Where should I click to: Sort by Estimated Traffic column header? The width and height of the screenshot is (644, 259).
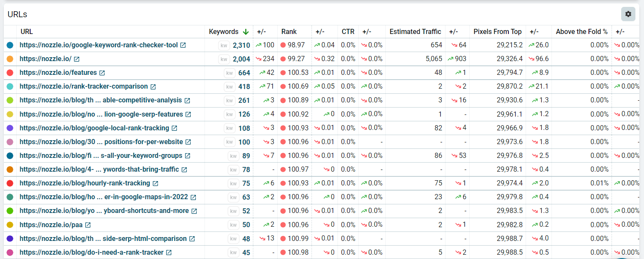(x=415, y=31)
